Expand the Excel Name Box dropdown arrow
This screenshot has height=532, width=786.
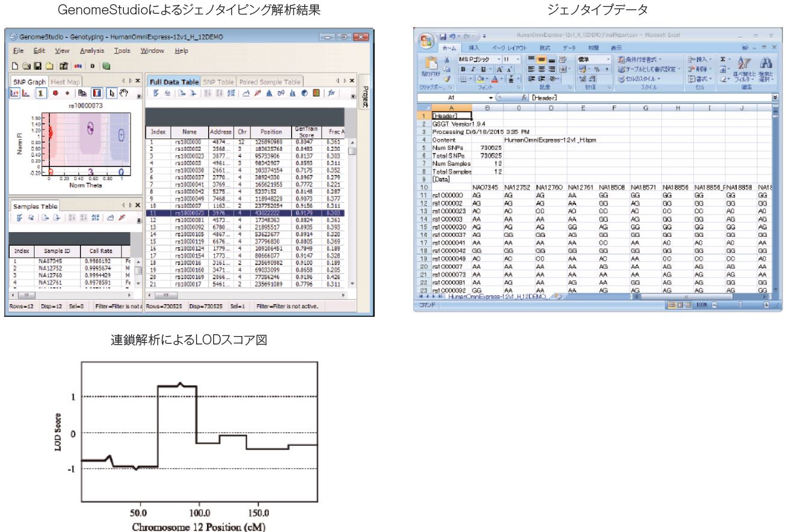pos(491,97)
